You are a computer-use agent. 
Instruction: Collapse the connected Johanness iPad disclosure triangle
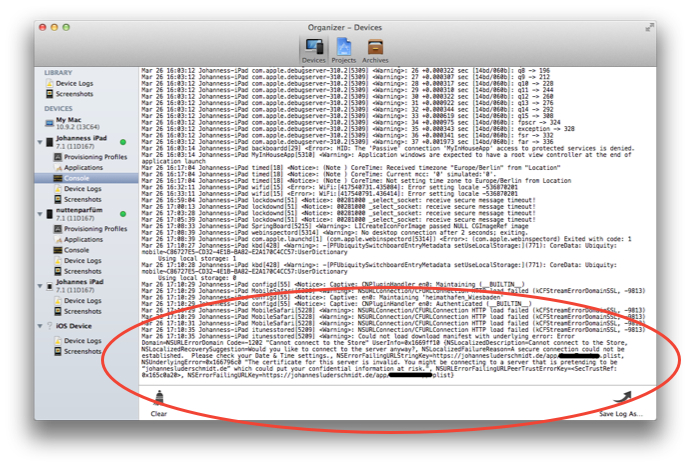[x=40, y=142]
